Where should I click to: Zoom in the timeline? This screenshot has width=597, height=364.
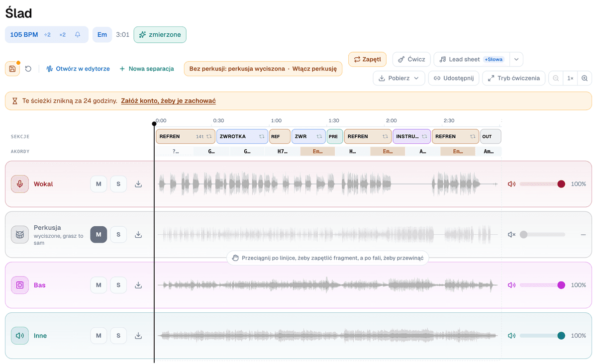point(585,78)
